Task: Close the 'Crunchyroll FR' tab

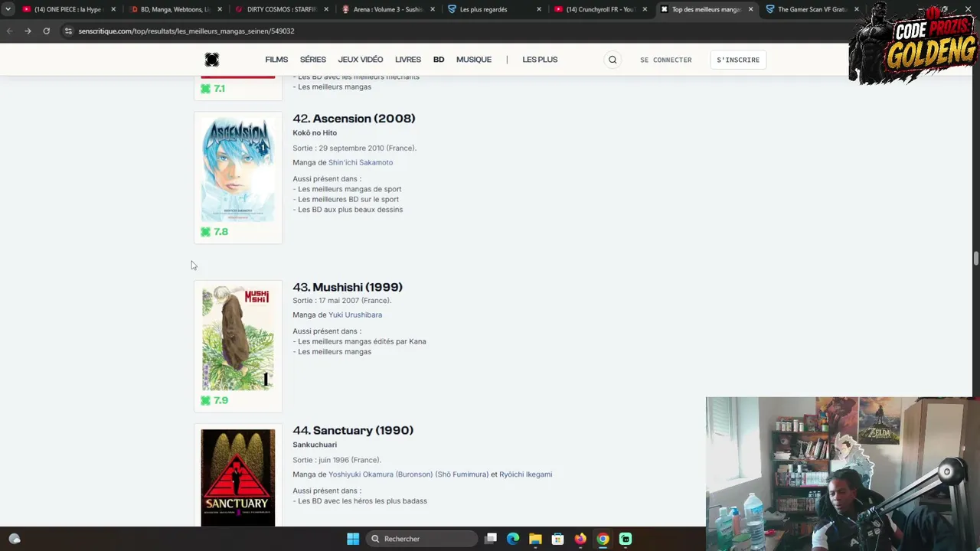Action: (x=645, y=9)
